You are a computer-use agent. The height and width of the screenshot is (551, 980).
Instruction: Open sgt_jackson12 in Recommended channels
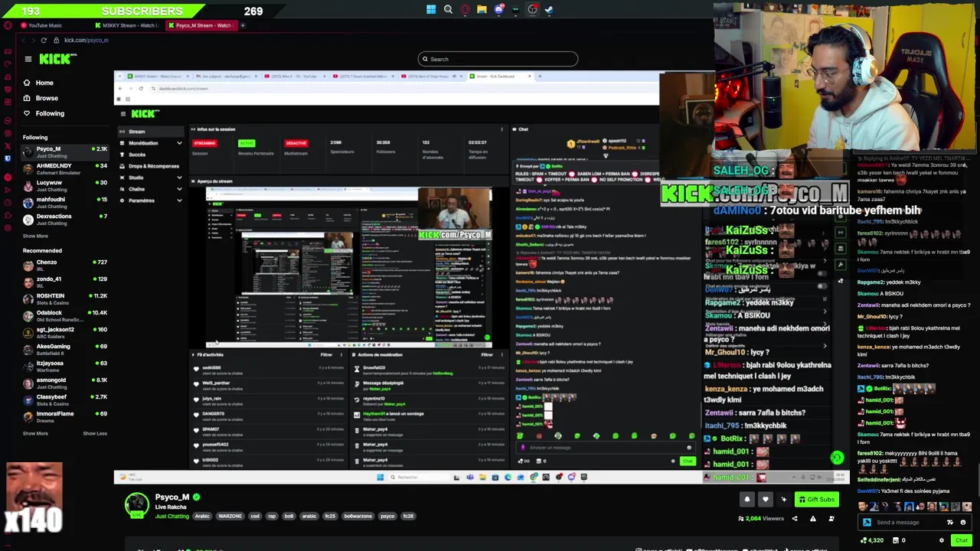click(x=64, y=333)
